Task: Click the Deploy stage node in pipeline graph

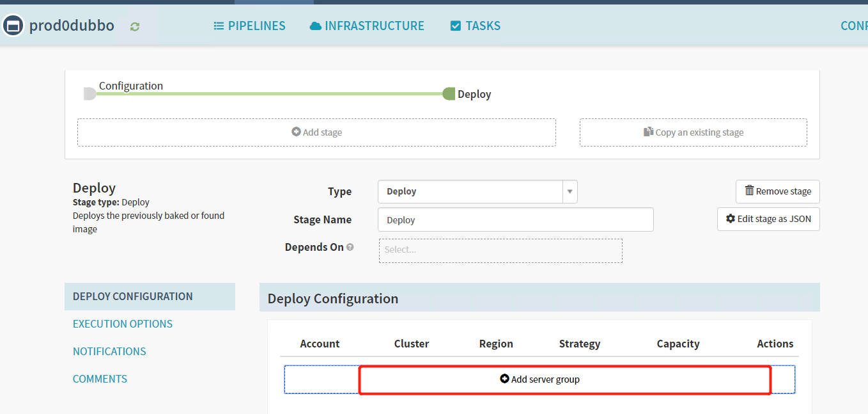Action: coord(449,94)
